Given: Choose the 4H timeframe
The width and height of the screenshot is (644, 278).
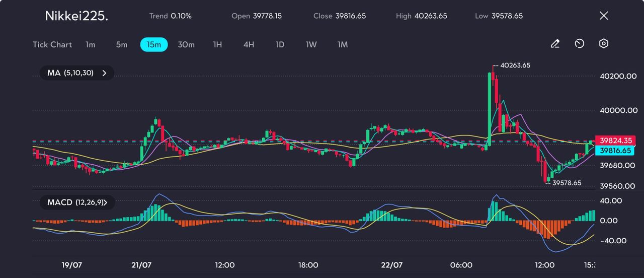Looking at the screenshot, I should coord(249,45).
